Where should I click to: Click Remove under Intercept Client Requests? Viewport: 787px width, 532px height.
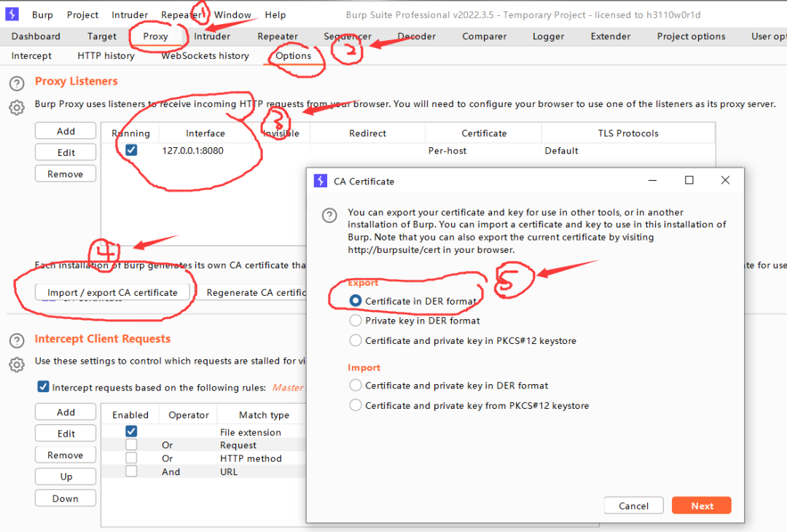pos(66,455)
